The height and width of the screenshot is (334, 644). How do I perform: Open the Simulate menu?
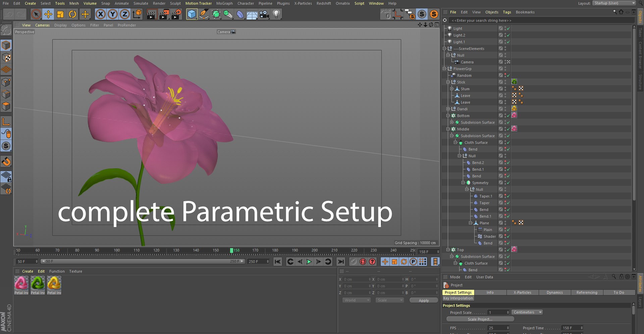141,3
